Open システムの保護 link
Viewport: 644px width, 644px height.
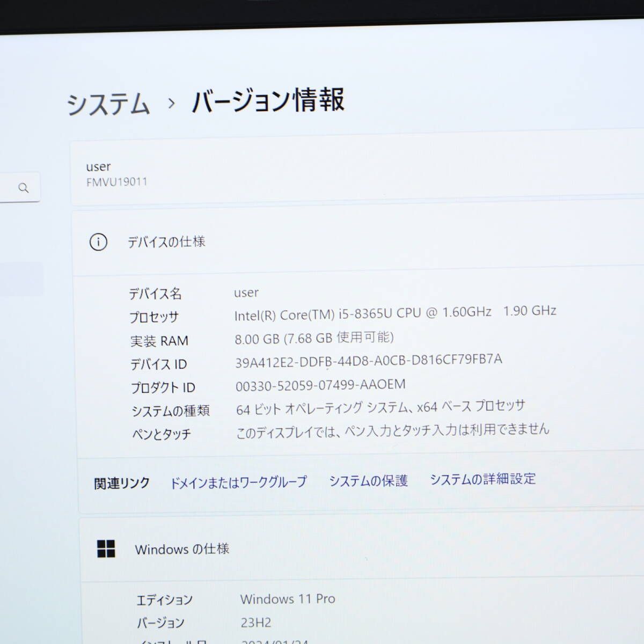click(368, 480)
